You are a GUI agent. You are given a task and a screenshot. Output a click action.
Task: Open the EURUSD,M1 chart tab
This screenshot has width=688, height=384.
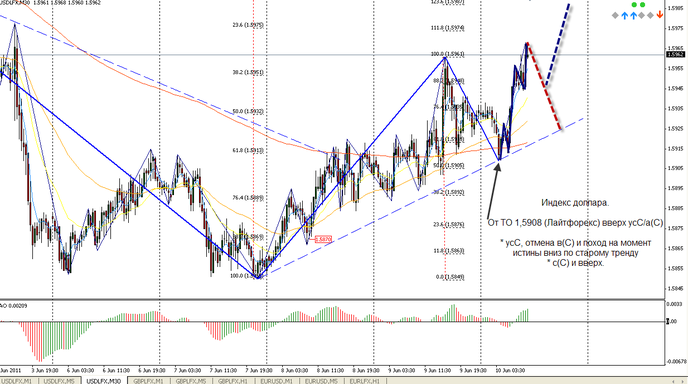[x=276, y=381]
